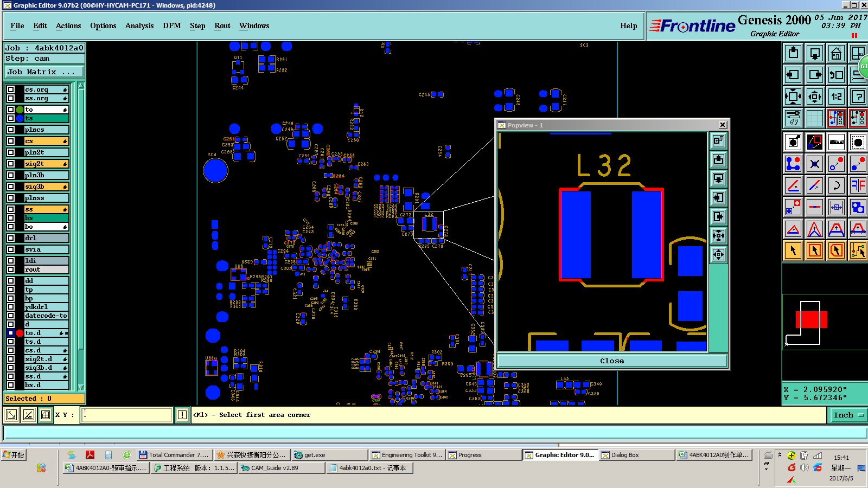Click the zoom out arrows icon in right toolbar

(815, 97)
